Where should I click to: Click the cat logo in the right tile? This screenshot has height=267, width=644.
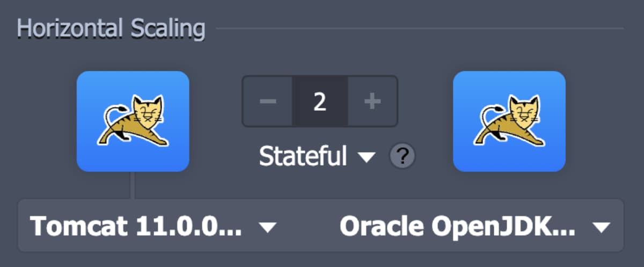(x=510, y=121)
